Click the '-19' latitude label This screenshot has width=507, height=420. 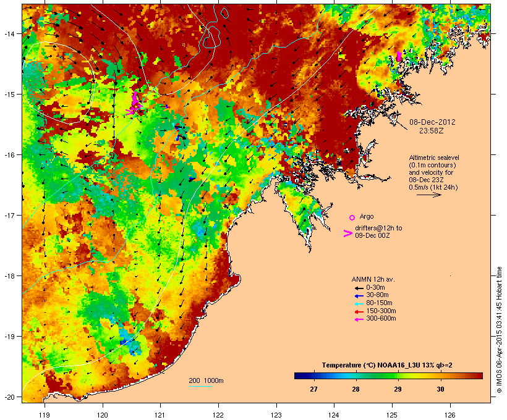(x=9, y=337)
